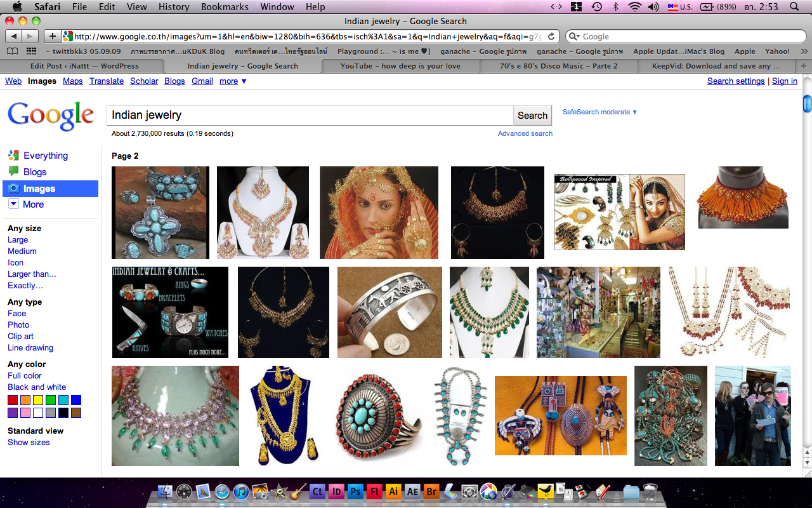The width and height of the screenshot is (812, 508).
Task: Reload the page in the address bar
Action: [x=552, y=36]
